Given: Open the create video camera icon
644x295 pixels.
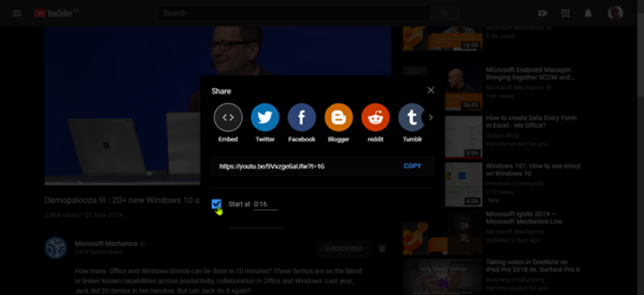Looking at the screenshot, I should (543, 13).
